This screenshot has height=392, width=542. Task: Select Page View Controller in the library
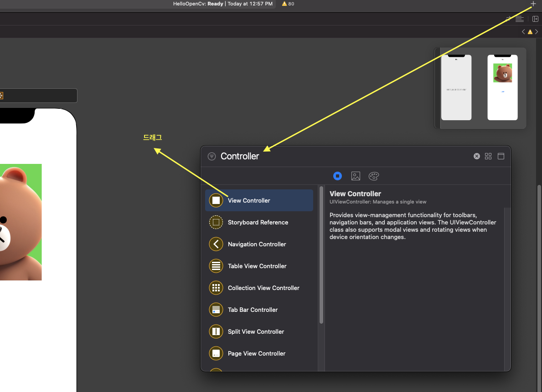pyautogui.click(x=259, y=353)
